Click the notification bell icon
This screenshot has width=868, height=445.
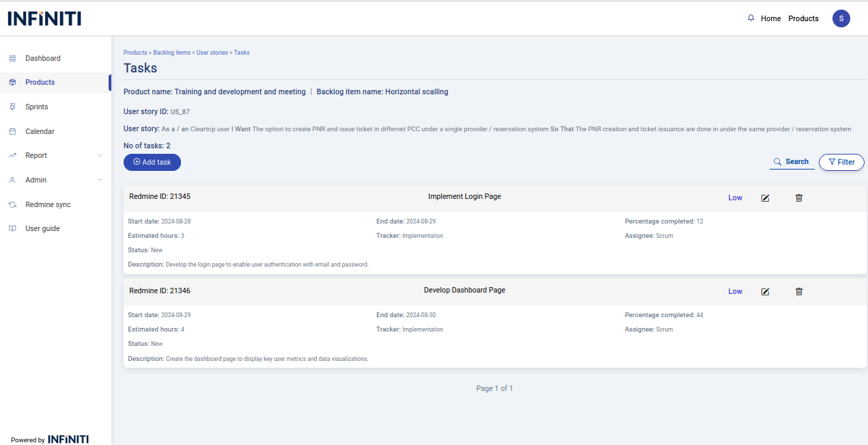coord(751,18)
